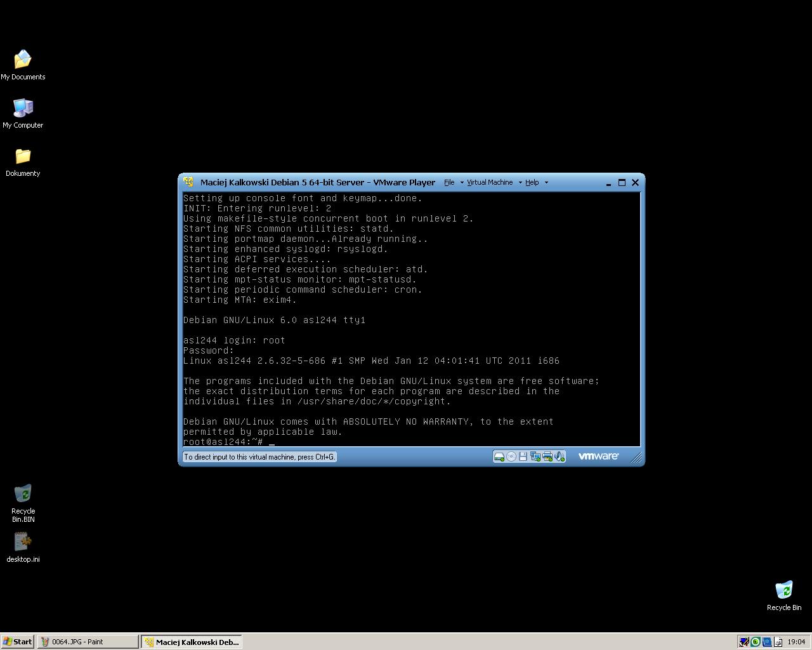The width and height of the screenshot is (812, 650).
Task: Select the Recycle Bin icon at bottom right
Action: 784,595
